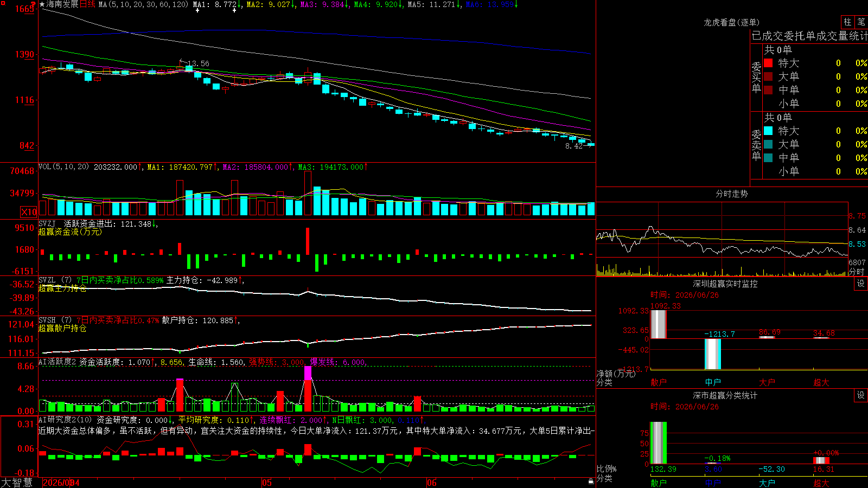The width and height of the screenshot is (868, 488).
Task: Click the 已成交委托单成交量统计 header
Action: click(x=809, y=36)
